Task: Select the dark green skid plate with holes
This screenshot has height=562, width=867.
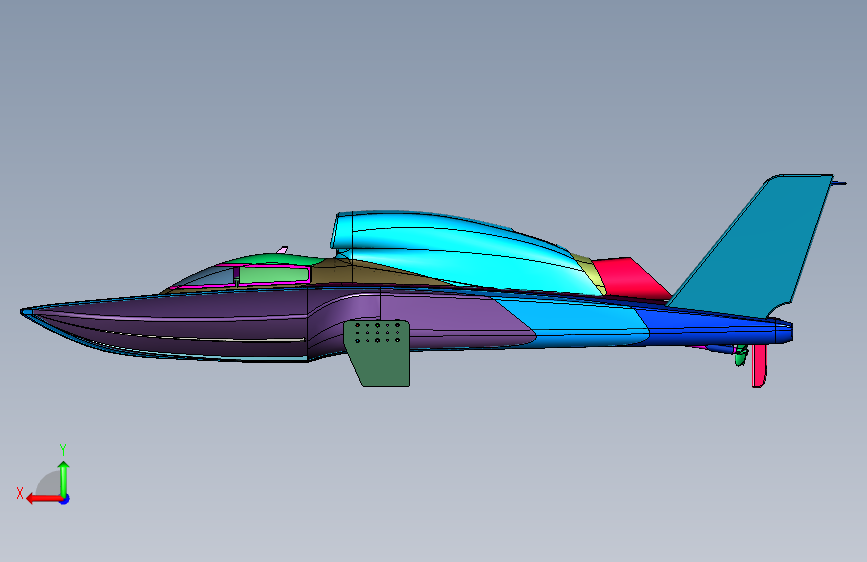Action: [378, 352]
